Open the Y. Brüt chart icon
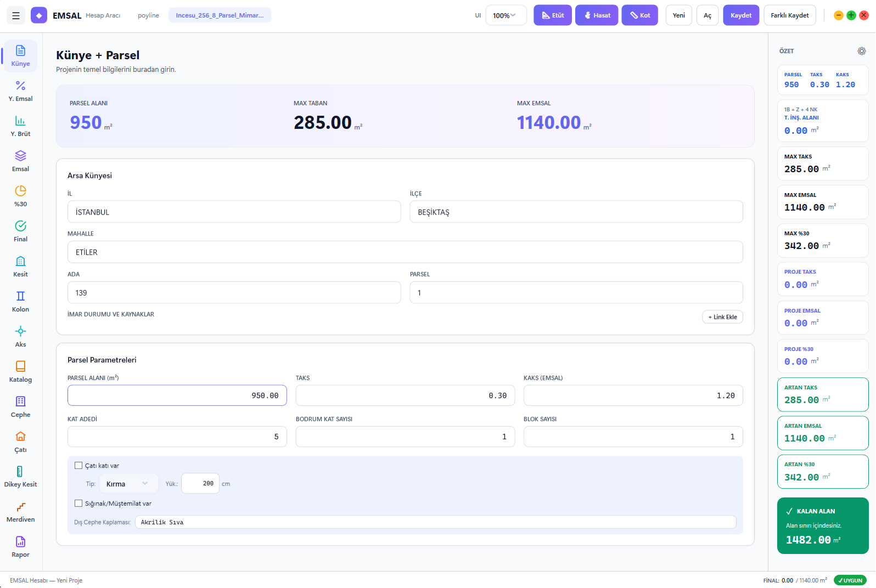The width and height of the screenshot is (876, 588). [x=20, y=121]
